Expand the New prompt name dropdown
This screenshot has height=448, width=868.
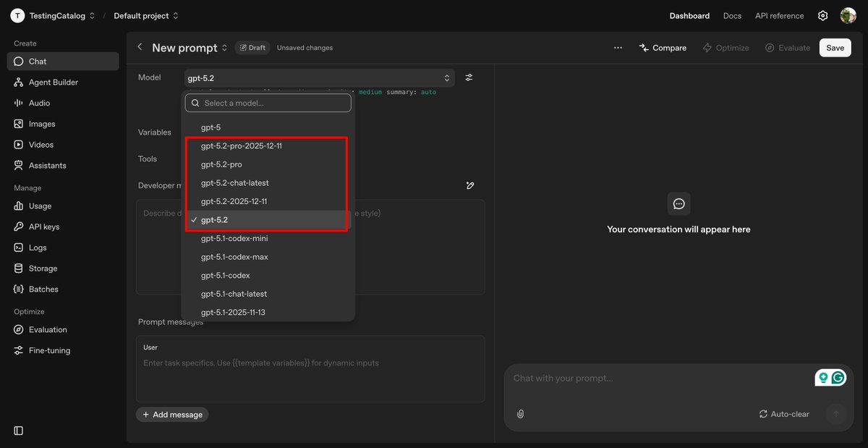pos(224,48)
